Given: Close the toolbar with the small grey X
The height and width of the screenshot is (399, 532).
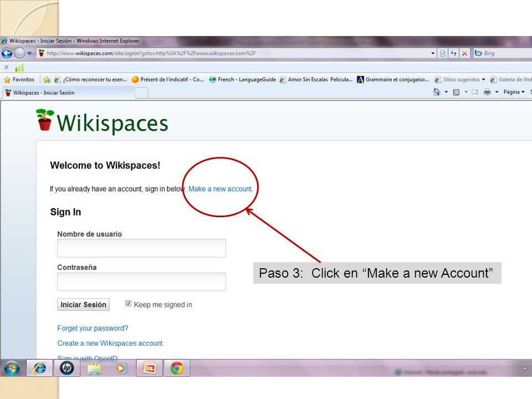Looking at the screenshot, I should point(6,67).
